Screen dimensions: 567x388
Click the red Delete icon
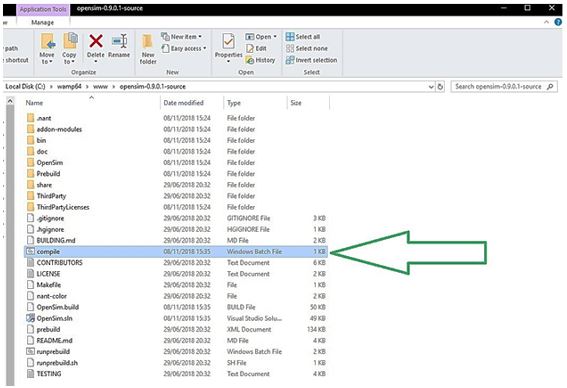[96, 41]
